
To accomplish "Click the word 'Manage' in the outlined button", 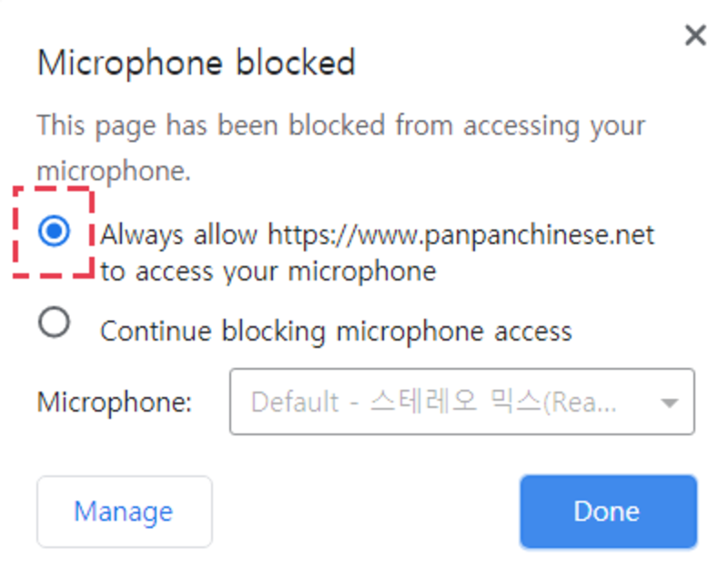I will pos(124,512).
